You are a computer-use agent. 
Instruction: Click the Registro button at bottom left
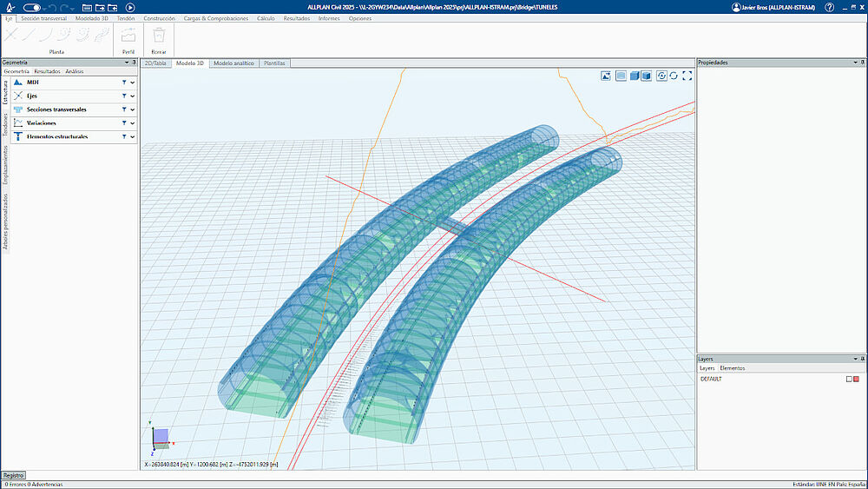point(13,475)
